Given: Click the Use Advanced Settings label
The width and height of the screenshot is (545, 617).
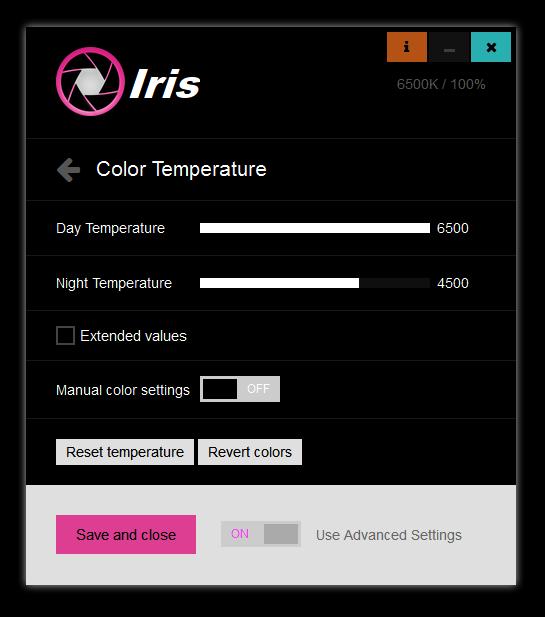Looking at the screenshot, I should [389, 535].
